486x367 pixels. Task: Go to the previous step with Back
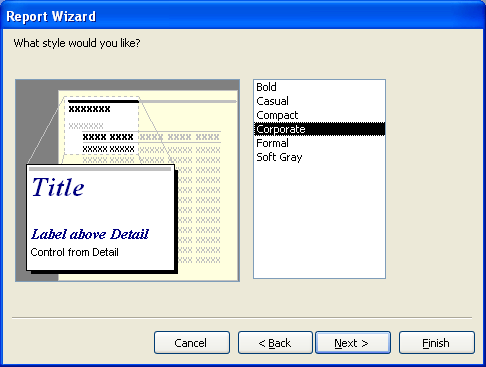275,343
